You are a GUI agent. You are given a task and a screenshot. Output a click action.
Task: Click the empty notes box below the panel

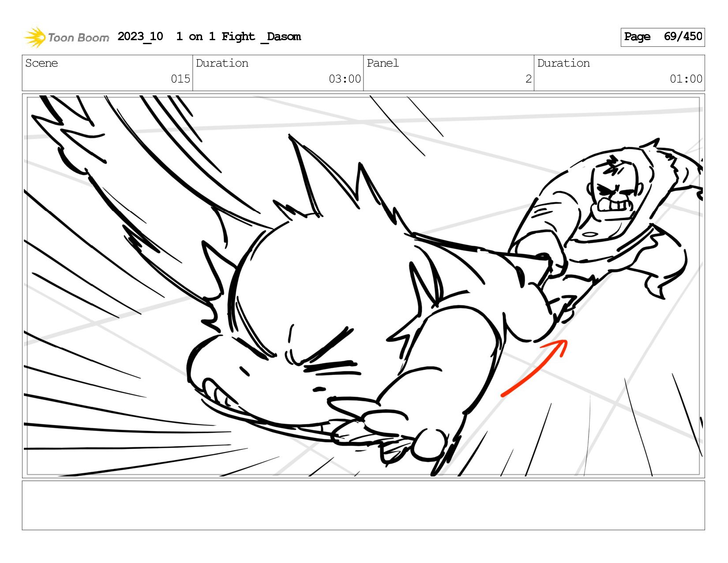pyautogui.click(x=364, y=506)
